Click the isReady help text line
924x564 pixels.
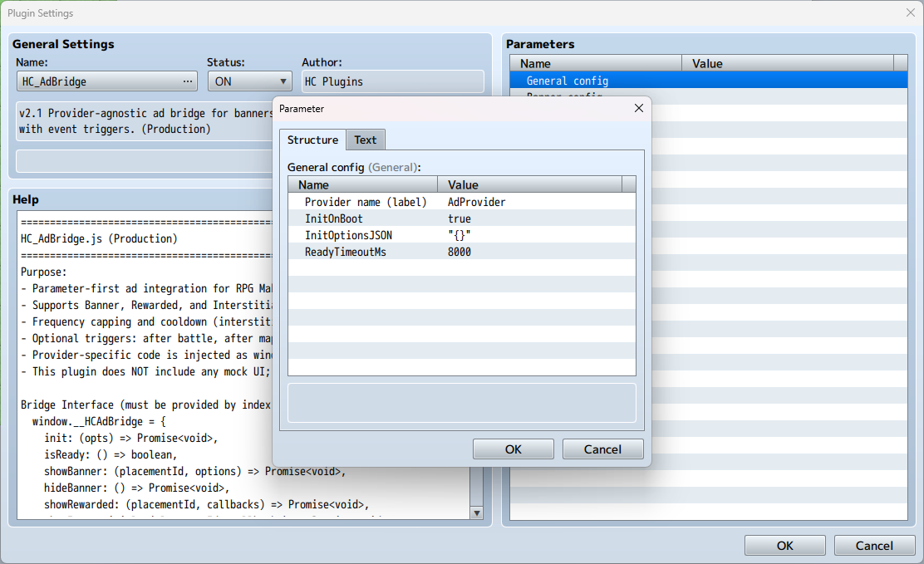click(111, 454)
